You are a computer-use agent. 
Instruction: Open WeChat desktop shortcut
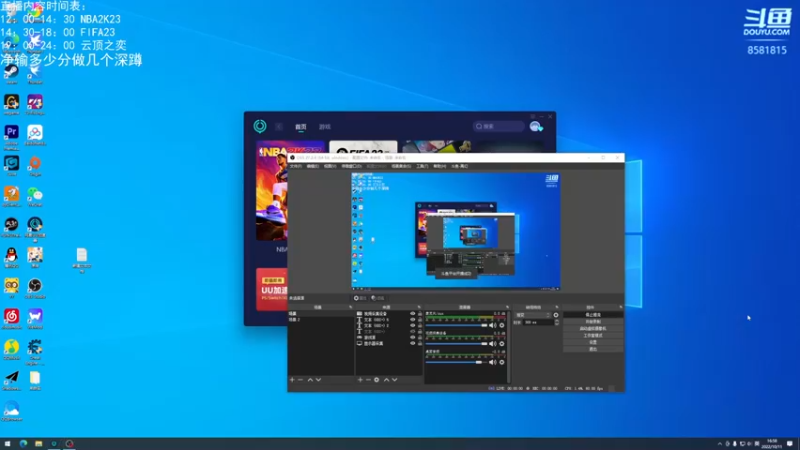click(35, 194)
